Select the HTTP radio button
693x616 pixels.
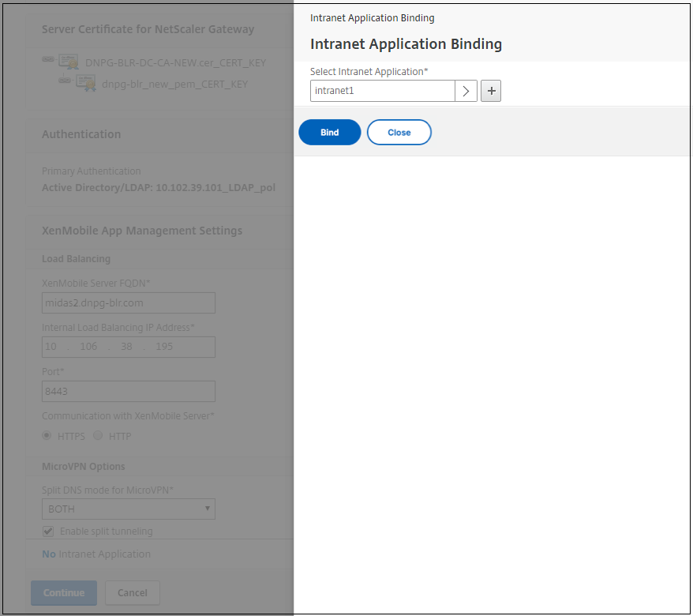click(x=98, y=436)
